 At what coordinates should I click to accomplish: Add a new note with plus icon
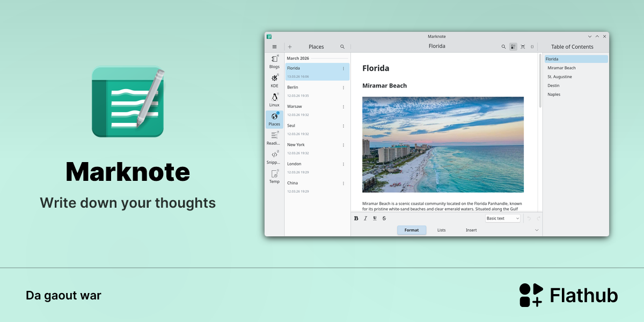click(290, 47)
